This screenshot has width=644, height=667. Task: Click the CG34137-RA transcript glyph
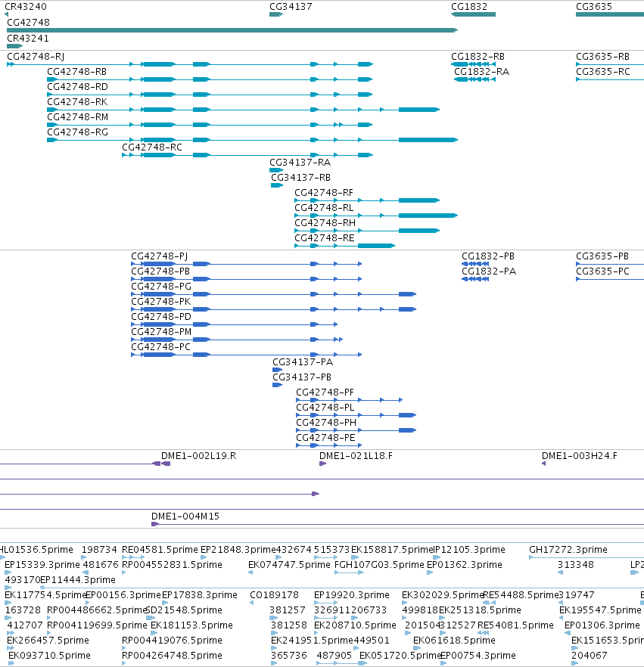[276, 170]
